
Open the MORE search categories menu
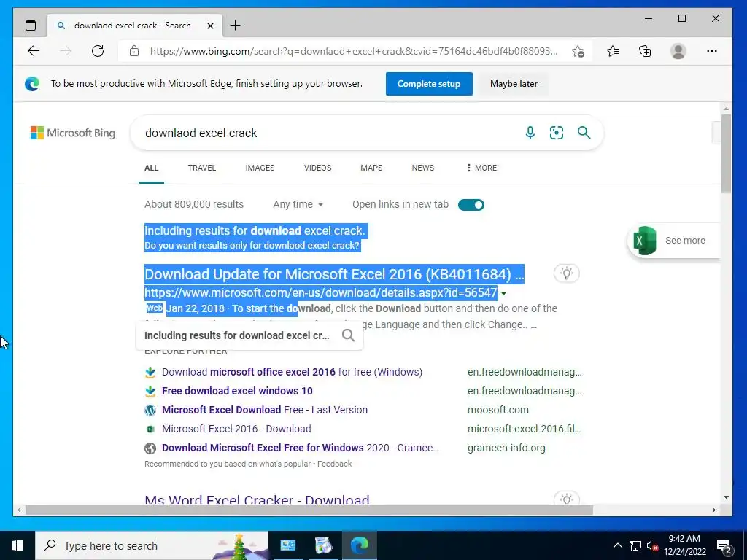[481, 168]
